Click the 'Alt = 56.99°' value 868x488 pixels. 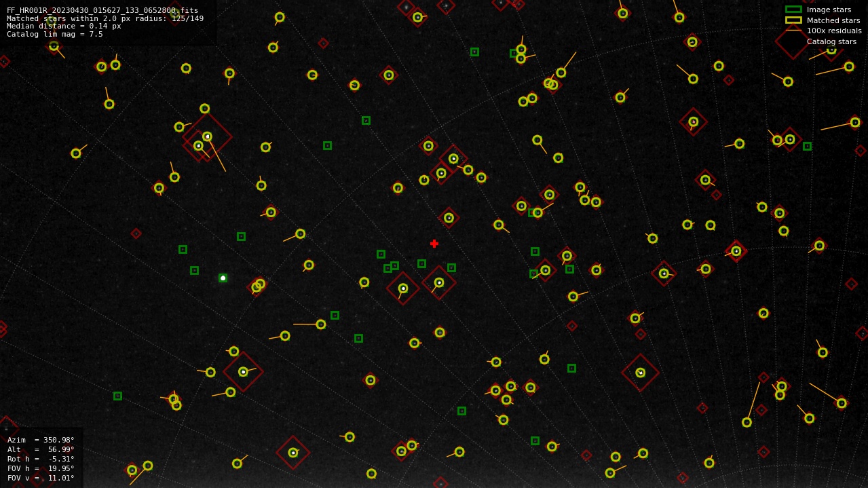(x=41, y=449)
